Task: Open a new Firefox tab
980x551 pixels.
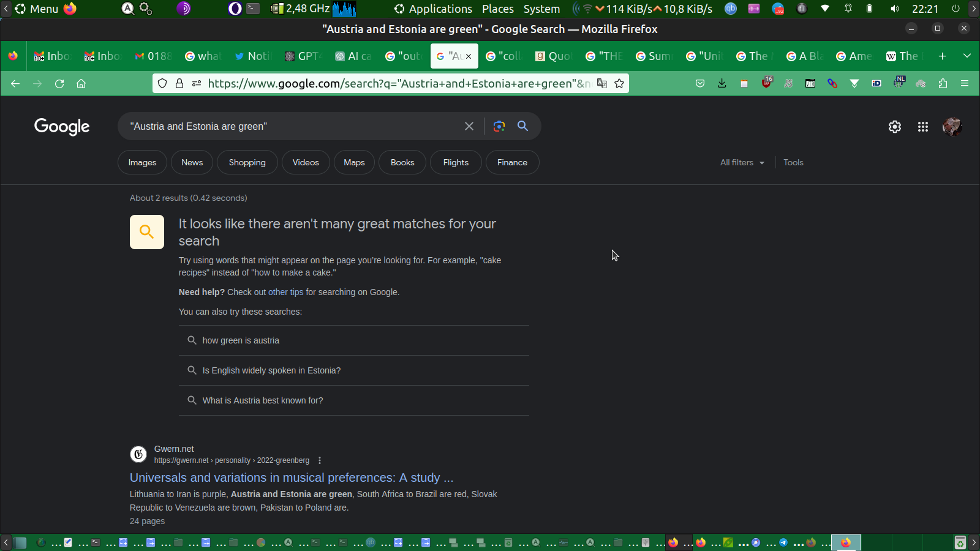Action: [x=943, y=56]
